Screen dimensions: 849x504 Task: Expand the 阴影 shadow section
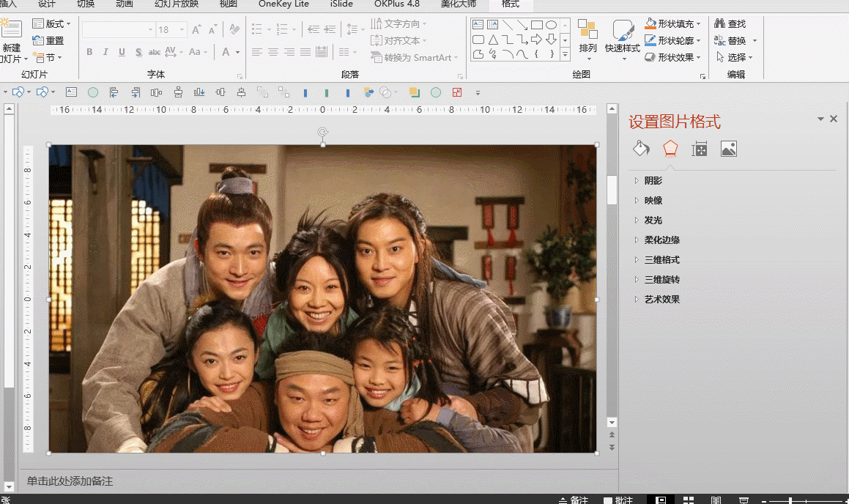pyautogui.click(x=653, y=181)
